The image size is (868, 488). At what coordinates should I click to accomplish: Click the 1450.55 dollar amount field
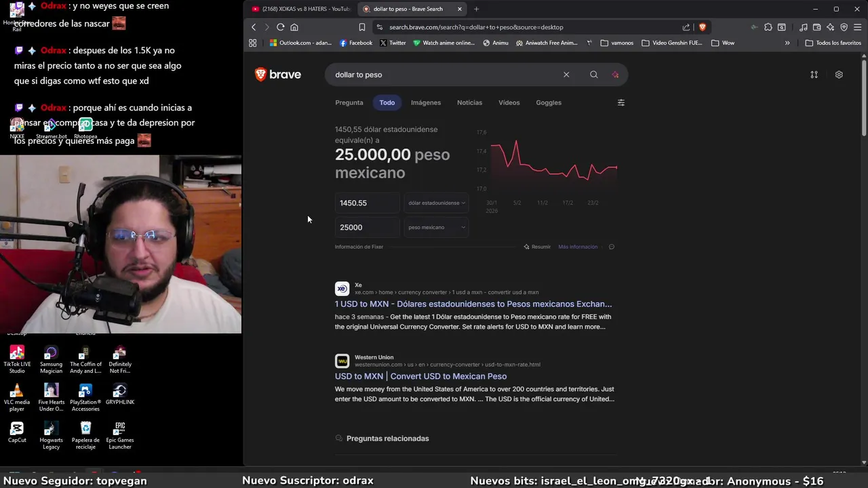pos(367,203)
